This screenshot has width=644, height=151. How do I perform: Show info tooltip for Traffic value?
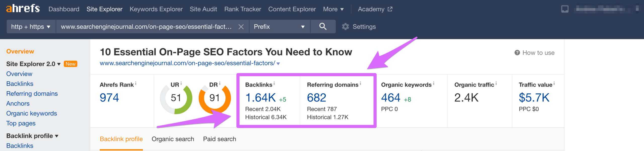(x=554, y=83)
